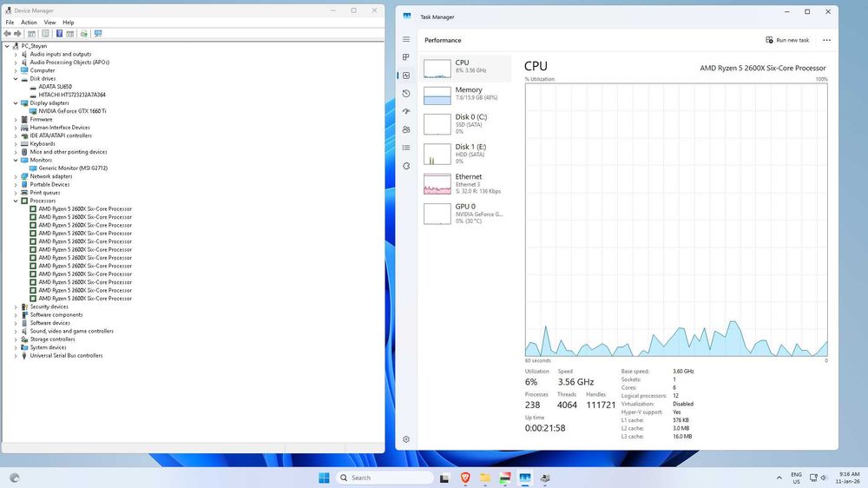Toggle console tree icon in Device Manager toolbar
Screen dimensions: 868x488
[31, 34]
